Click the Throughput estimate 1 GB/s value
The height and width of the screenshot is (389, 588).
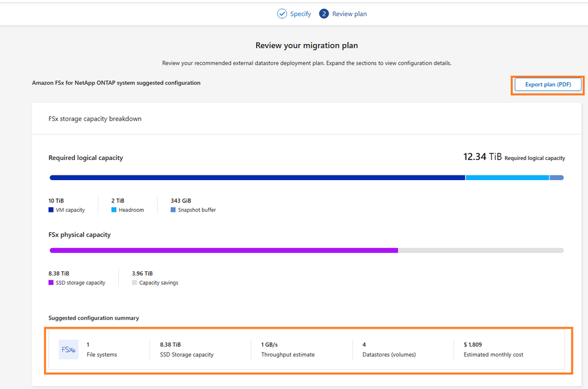pos(271,344)
